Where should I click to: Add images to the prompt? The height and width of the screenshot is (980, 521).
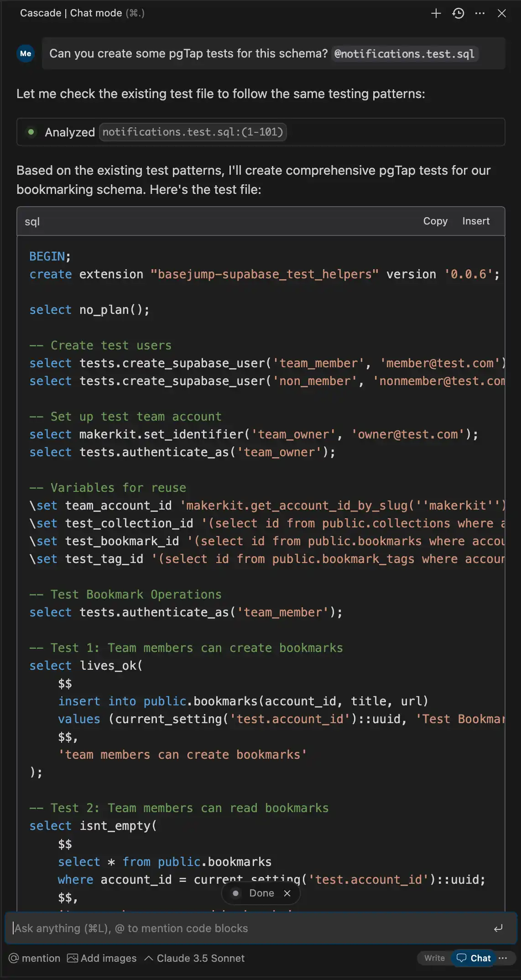pos(102,958)
